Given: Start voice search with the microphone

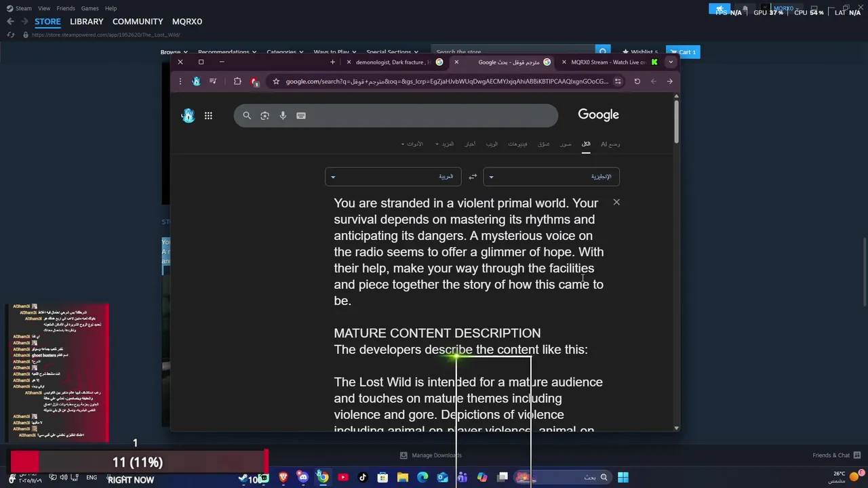Looking at the screenshot, I should pos(283,116).
